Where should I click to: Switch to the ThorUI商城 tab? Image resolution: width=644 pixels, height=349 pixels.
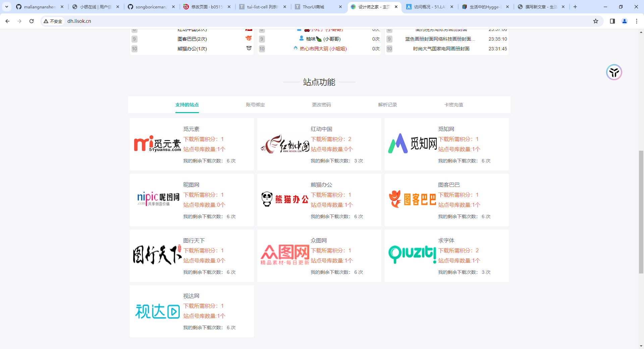[318, 7]
